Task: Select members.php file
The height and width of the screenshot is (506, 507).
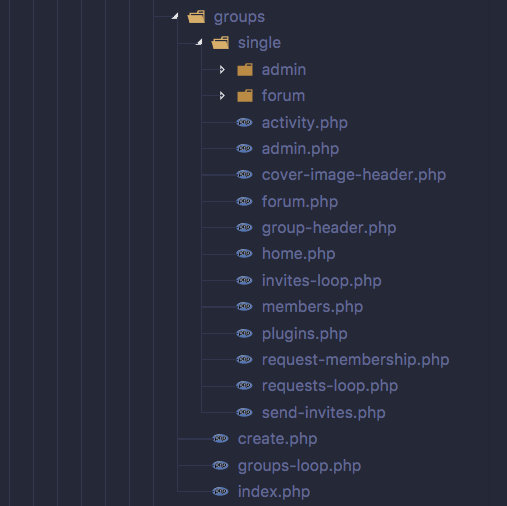Action: click(312, 307)
